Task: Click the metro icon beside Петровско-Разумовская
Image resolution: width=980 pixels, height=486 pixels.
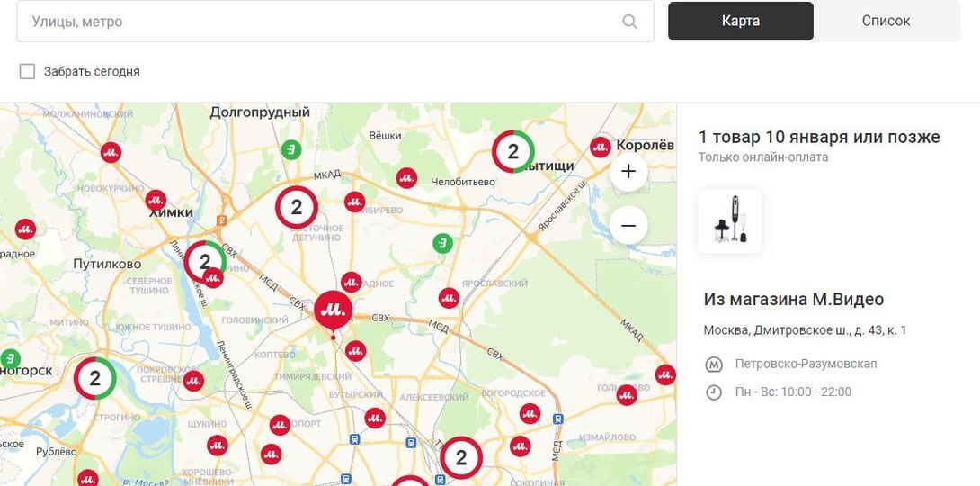Action: coord(714,364)
